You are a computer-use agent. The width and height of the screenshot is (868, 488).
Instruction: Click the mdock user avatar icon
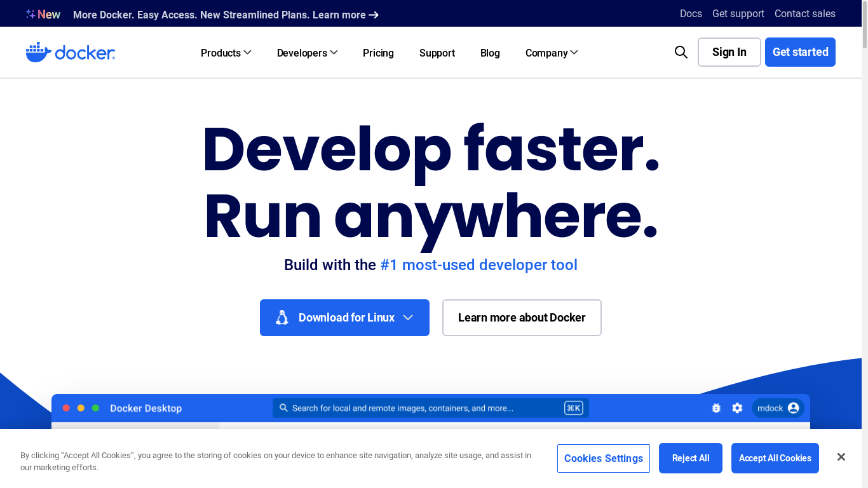pyautogui.click(x=793, y=408)
